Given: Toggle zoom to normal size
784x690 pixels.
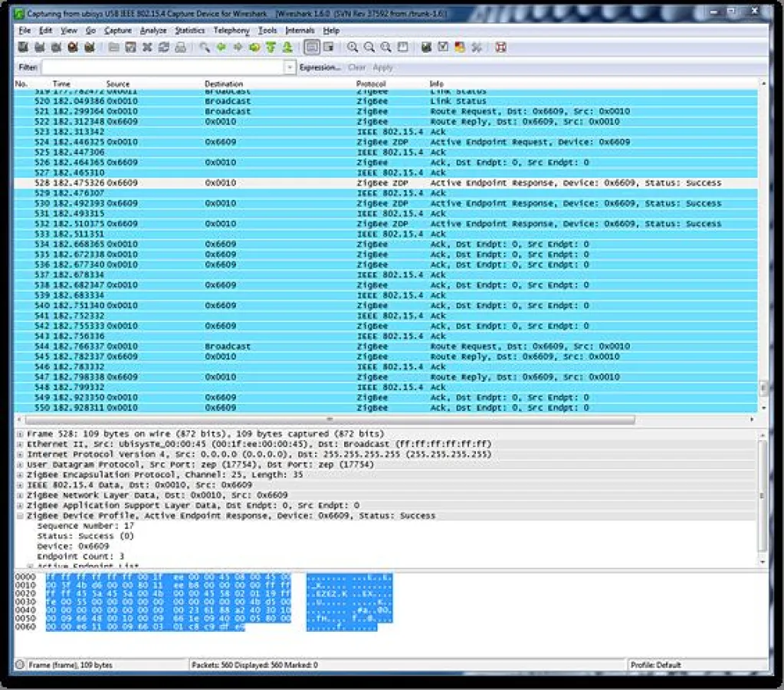Looking at the screenshot, I should point(384,48).
